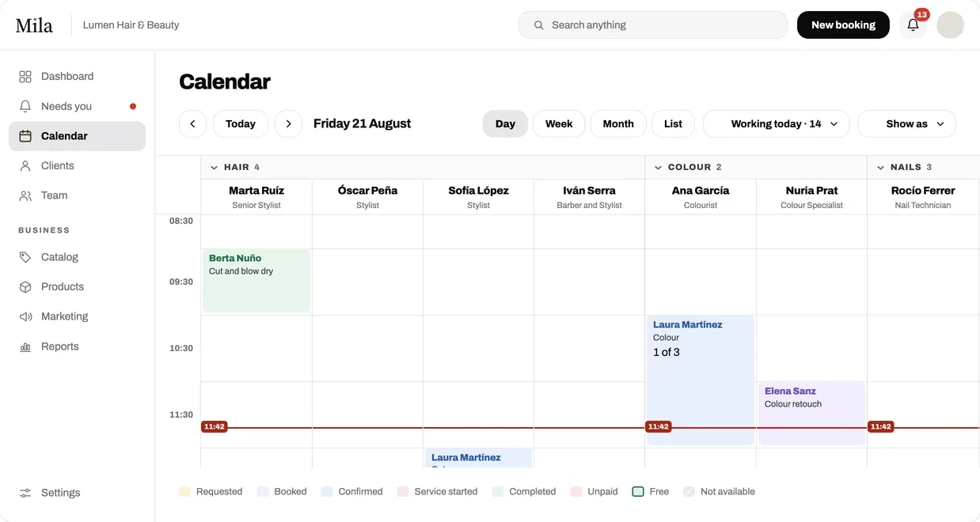Open Marketing megaphone icon
980x522 pixels.
click(x=25, y=316)
